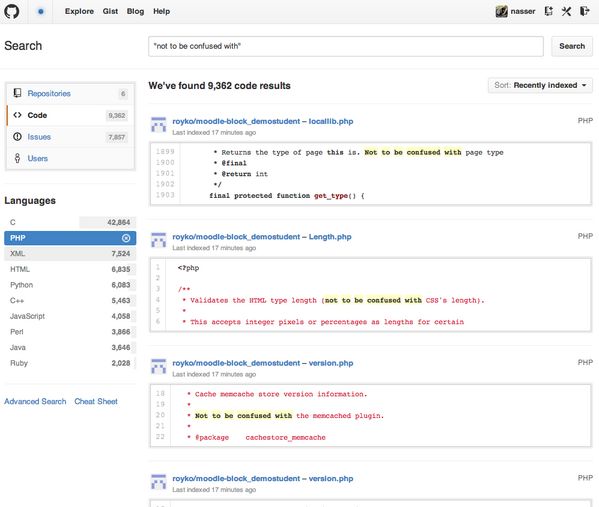This screenshot has height=507, width=599.
Task: Open Advanced Search link
Action: 35,402
